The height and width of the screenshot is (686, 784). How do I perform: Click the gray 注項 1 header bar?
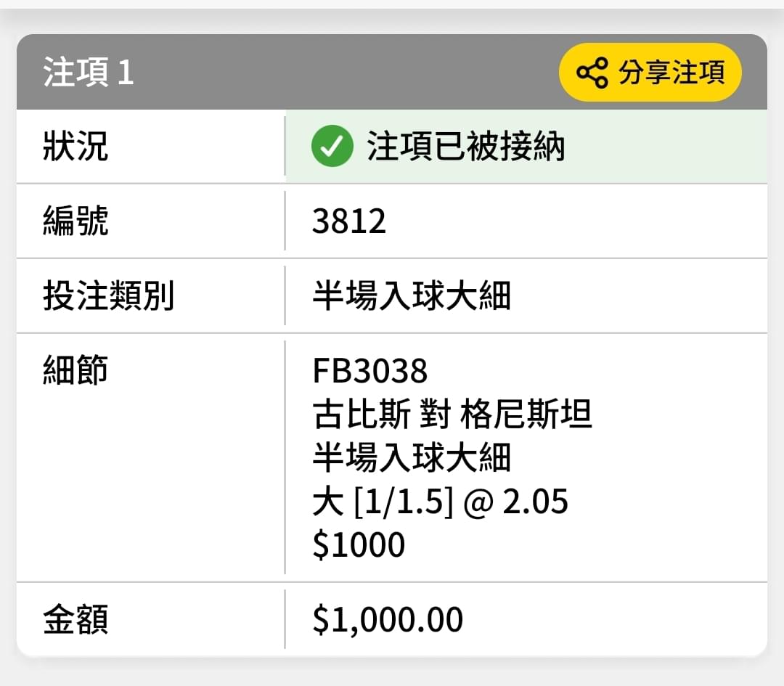point(392,72)
